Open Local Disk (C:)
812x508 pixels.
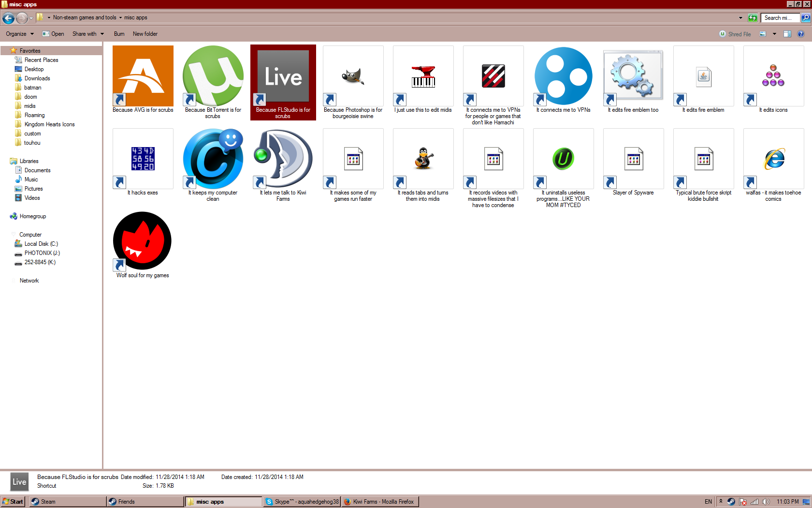(37, 244)
